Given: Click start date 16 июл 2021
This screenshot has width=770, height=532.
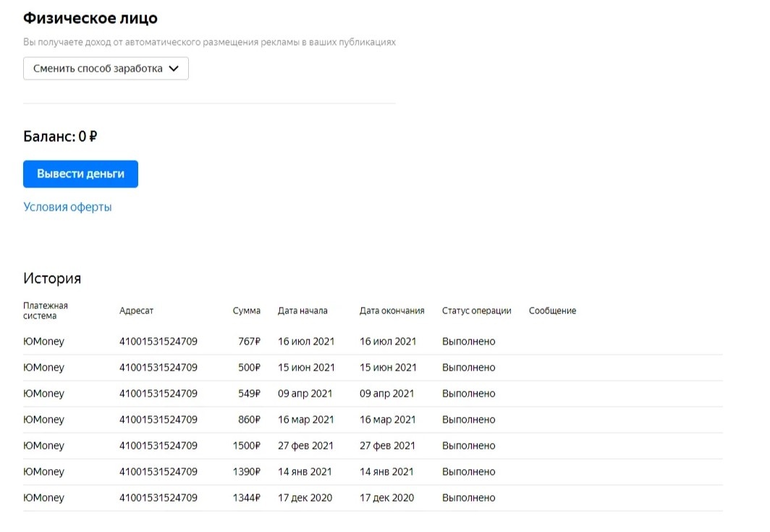Looking at the screenshot, I should tap(306, 342).
